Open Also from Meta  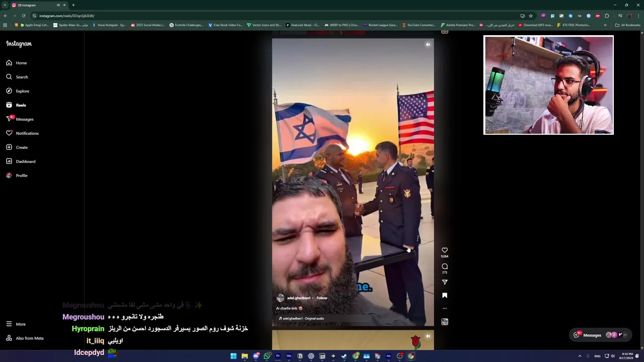(25, 338)
